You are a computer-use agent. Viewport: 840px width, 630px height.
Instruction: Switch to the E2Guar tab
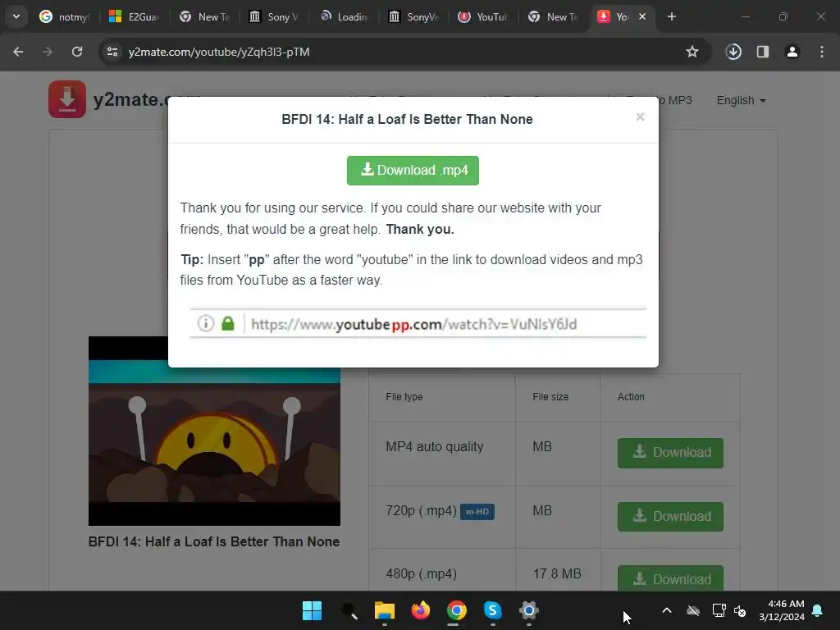click(134, 17)
